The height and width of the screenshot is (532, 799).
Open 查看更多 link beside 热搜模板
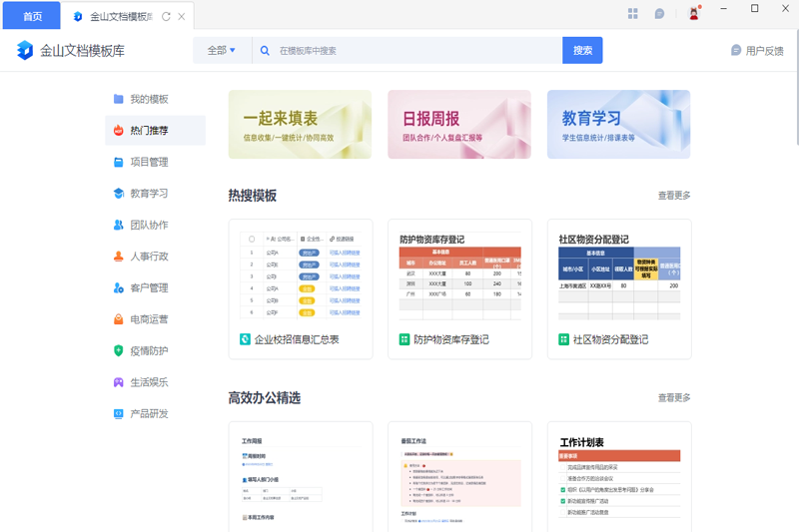(x=674, y=196)
